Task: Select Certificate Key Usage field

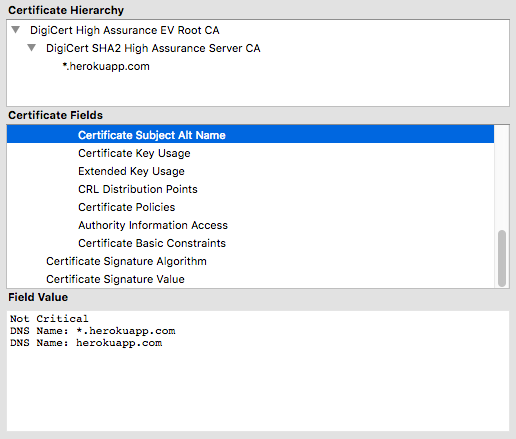Action: click(250, 153)
